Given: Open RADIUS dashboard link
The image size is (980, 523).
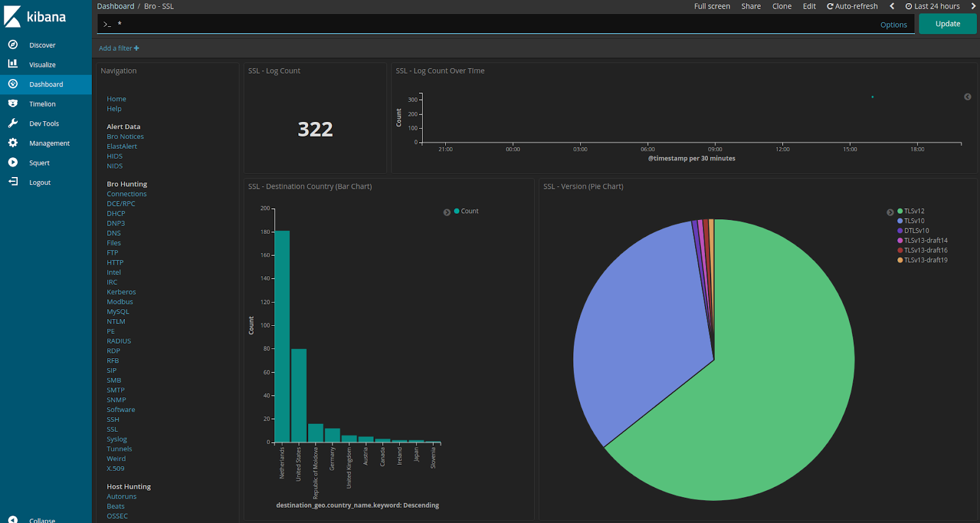Looking at the screenshot, I should point(119,341).
